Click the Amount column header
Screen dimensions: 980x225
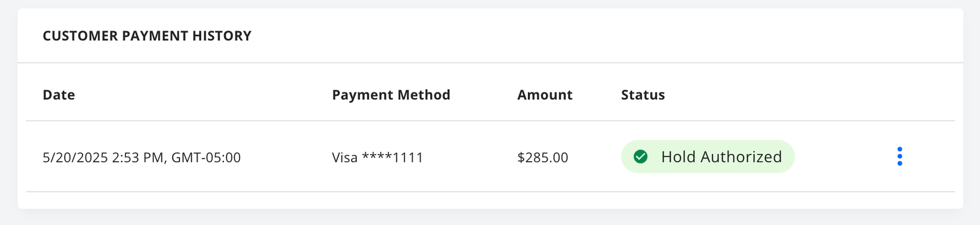(545, 95)
